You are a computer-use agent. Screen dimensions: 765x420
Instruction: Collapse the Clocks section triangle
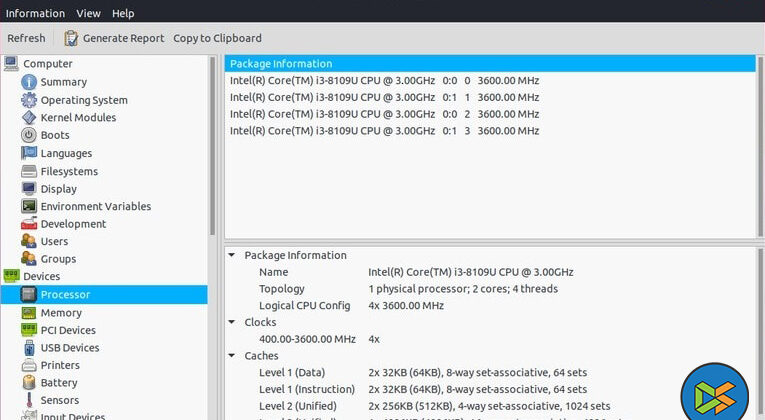[233, 322]
